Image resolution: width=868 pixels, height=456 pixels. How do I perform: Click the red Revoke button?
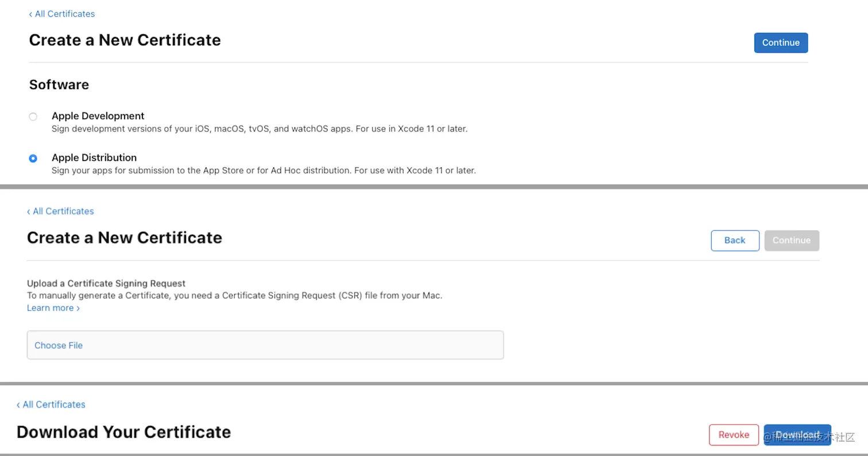(x=734, y=435)
